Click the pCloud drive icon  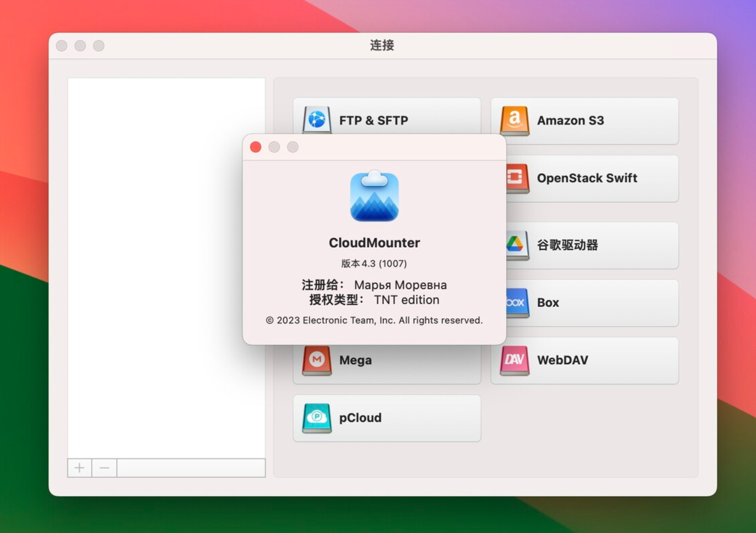tap(317, 418)
